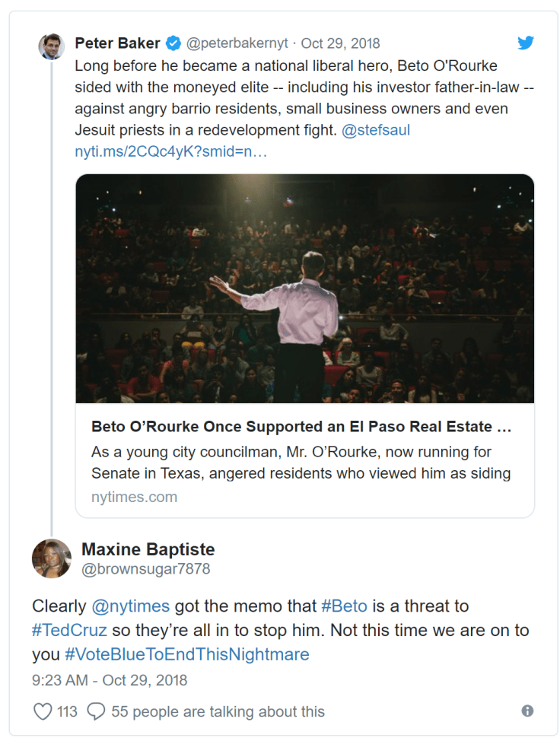Like the tweet with the heart icon
560x741 pixels.
click(x=43, y=711)
